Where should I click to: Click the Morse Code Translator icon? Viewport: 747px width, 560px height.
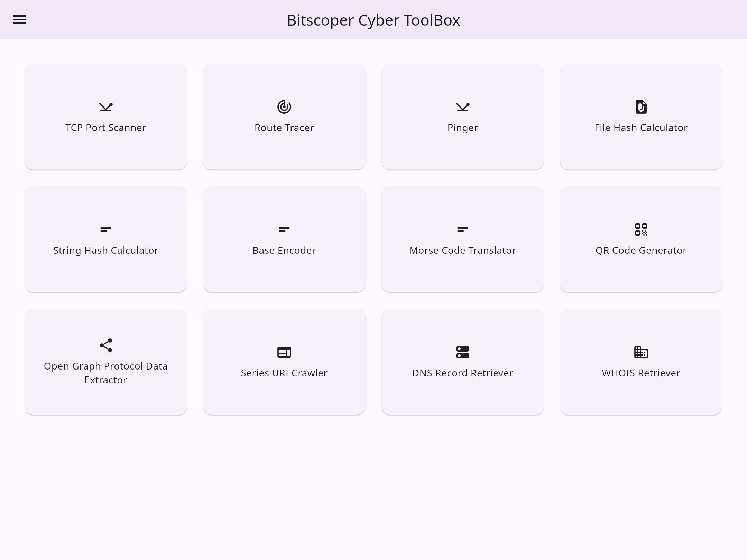[x=463, y=230]
